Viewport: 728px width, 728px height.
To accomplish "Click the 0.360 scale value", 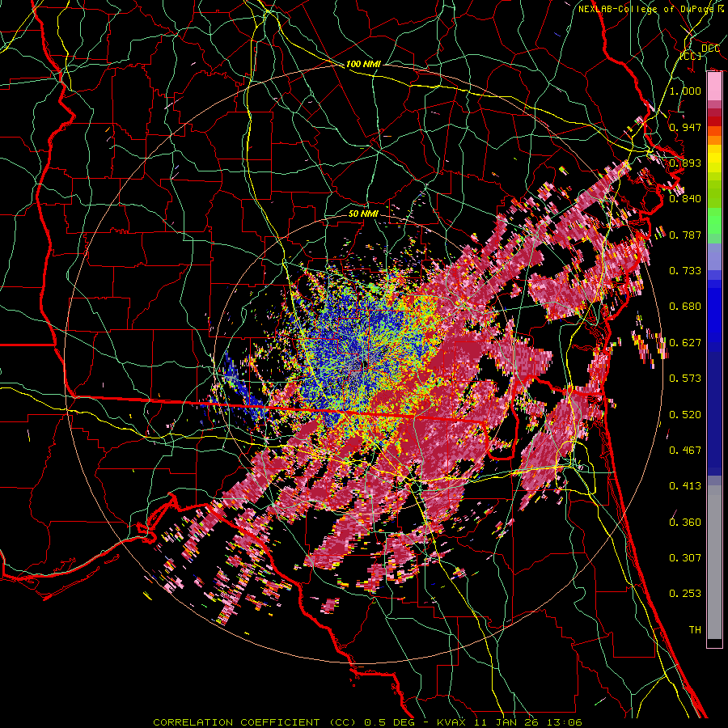I will pyautogui.click(x=685, y=523).
